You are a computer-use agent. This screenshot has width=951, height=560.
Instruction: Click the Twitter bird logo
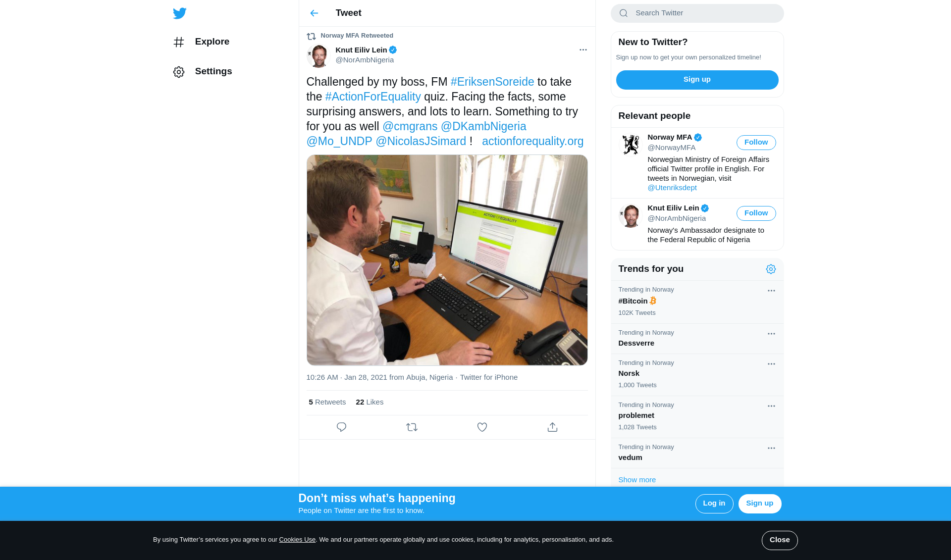179,13
